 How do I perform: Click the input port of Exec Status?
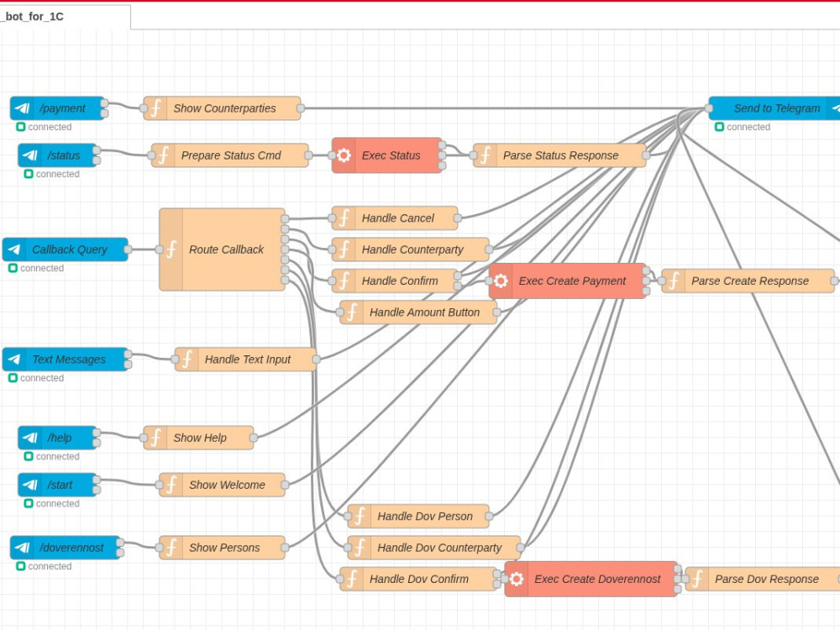pyautogui.click(x=332, y=155)
